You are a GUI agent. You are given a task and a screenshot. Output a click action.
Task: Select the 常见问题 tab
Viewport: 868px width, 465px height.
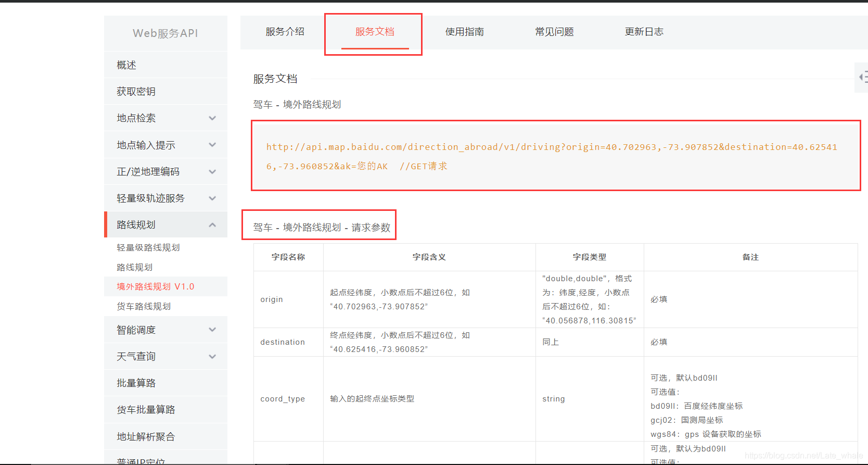[x=554, y=32]
